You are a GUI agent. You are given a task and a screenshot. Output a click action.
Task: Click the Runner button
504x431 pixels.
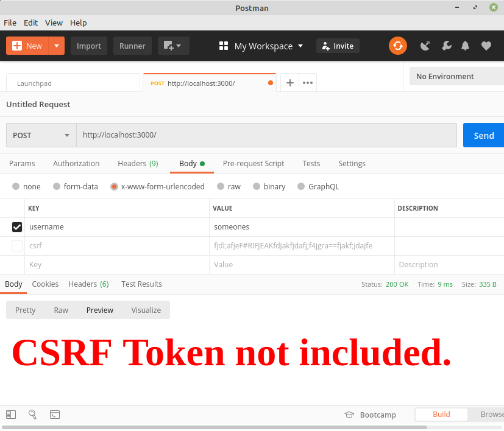click(132, 46)
